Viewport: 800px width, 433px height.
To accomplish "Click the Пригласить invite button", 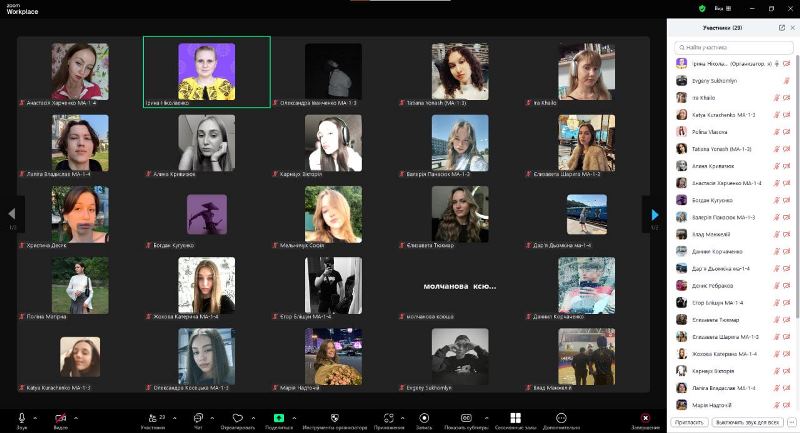I will pyautogui.click(x=689, y=423).
